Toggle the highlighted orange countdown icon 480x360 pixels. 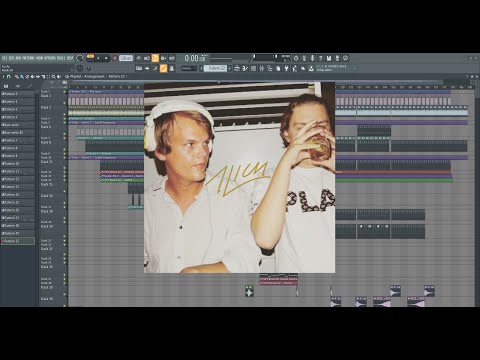tap(155, 58)
